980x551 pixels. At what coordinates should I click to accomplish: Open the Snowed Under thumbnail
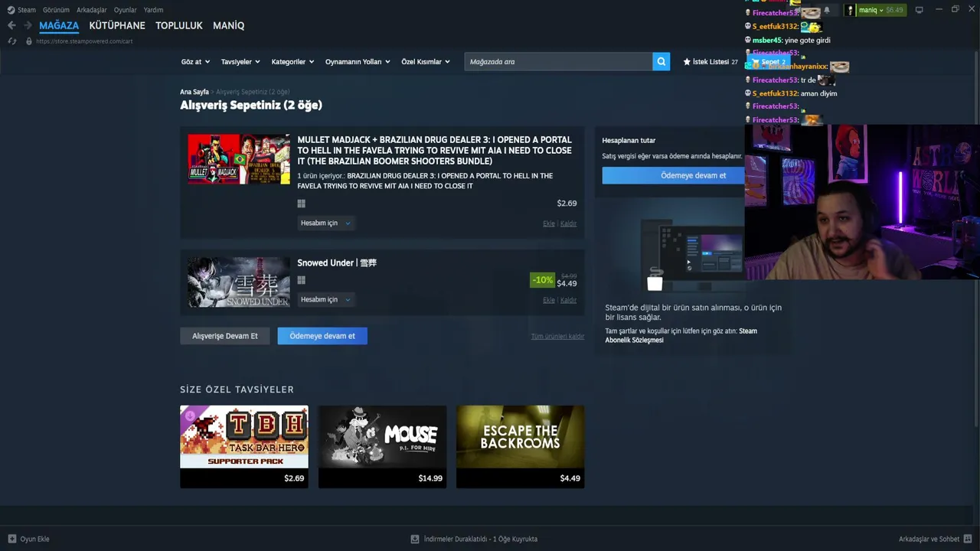(x=240, y=282)
